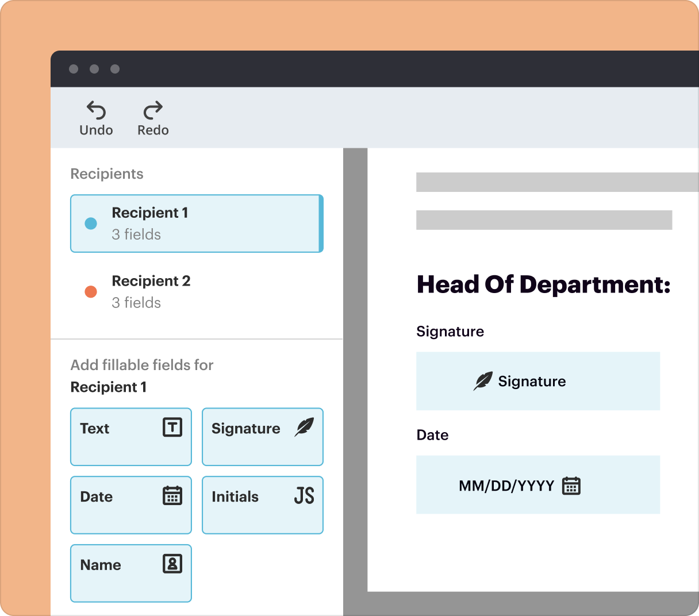Select the Recipient 1 card

tap(197, 224)
